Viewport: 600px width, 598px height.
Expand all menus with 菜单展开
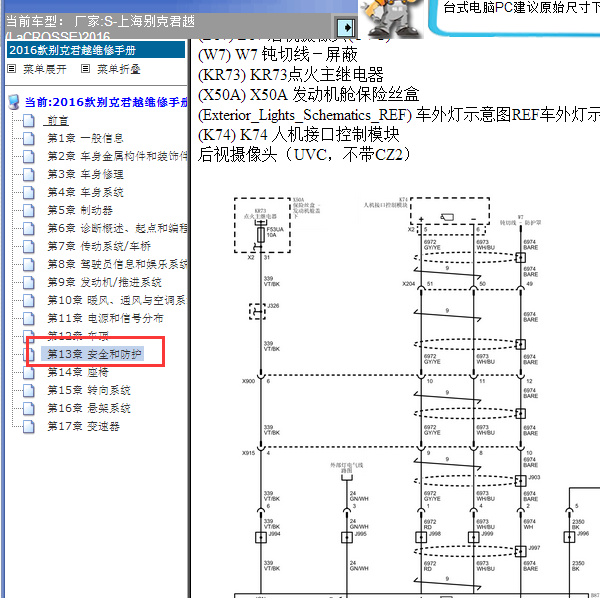[45, 69]
